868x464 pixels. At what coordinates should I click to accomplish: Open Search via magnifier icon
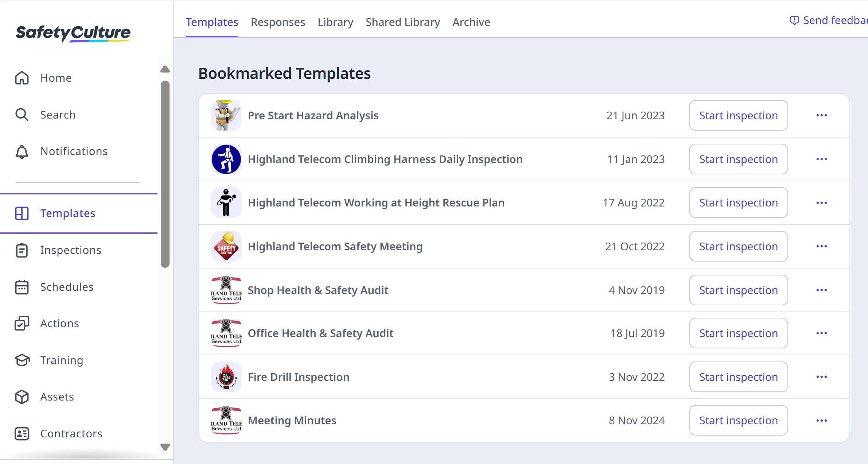(22, 115)
